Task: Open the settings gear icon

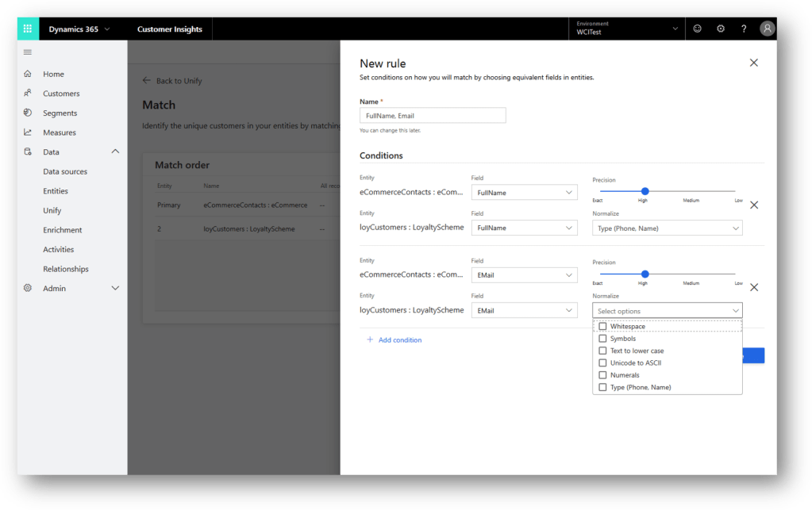Action: click(x=721, y=29)
